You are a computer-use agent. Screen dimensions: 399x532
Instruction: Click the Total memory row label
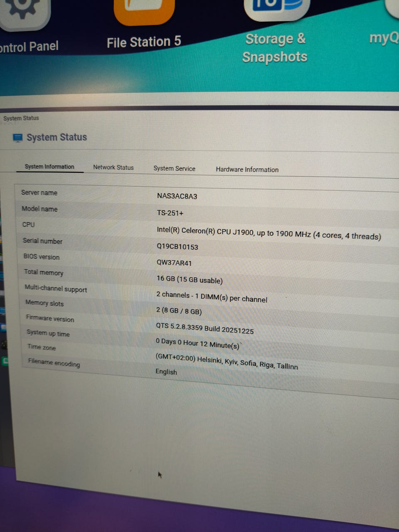44,272
